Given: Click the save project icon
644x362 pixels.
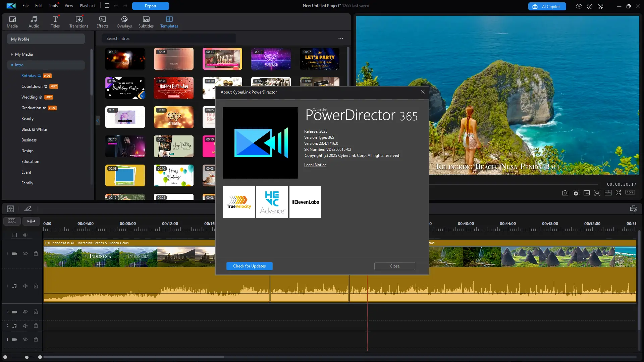Looking at the screenshot, I should [x=107, y=6].
